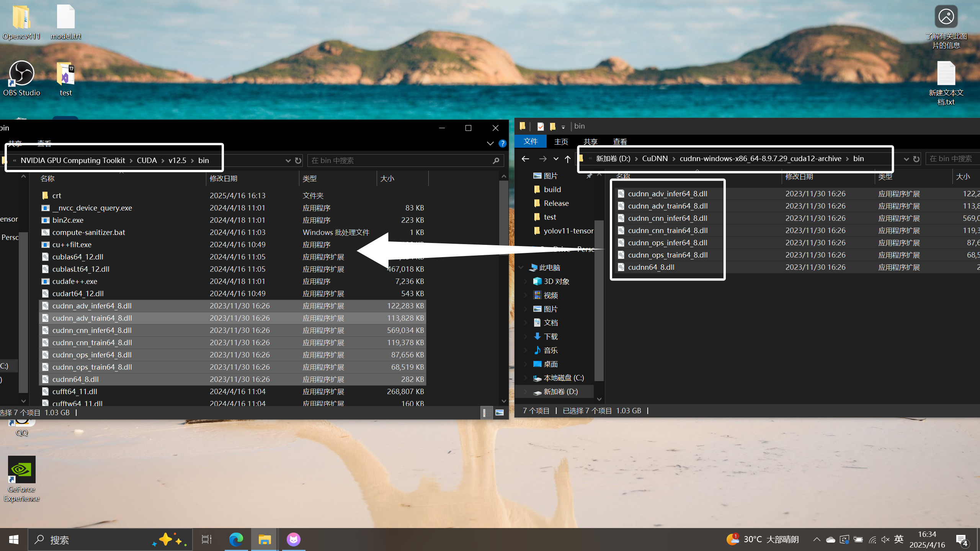The height and width of the screenshot is (551, 980).
Task: Select cudart64_12.dll in the file list
Action: click(x=78, y=293)
